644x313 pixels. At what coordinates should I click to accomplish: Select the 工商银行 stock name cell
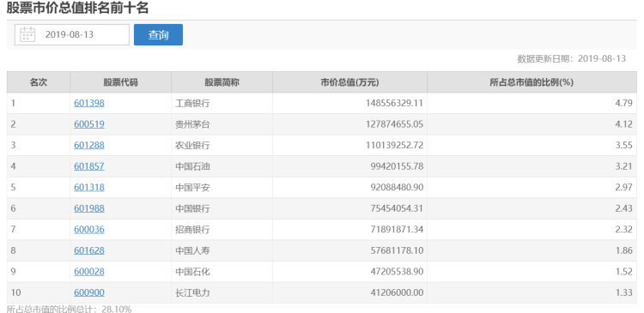tap(222, 103)
